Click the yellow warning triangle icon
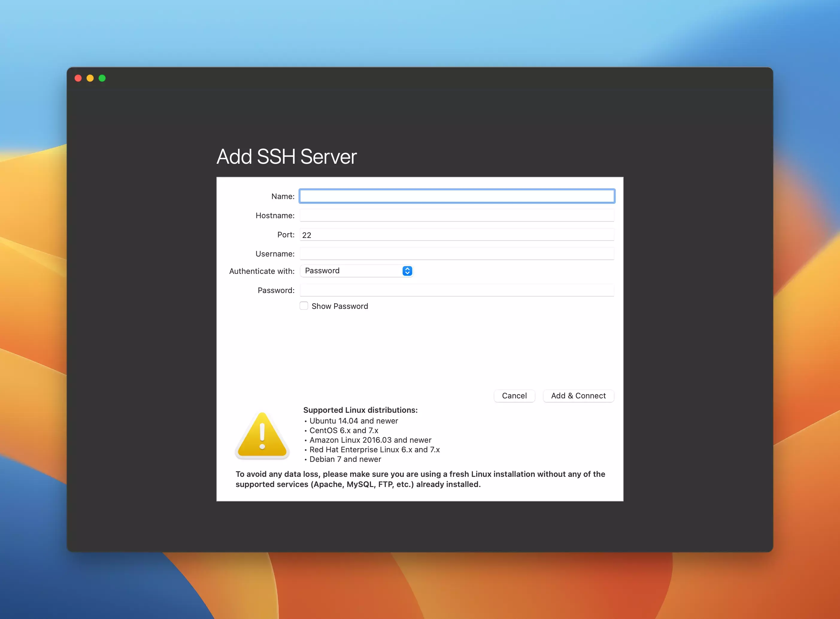 pyautogui.click(x=262, y=436)
